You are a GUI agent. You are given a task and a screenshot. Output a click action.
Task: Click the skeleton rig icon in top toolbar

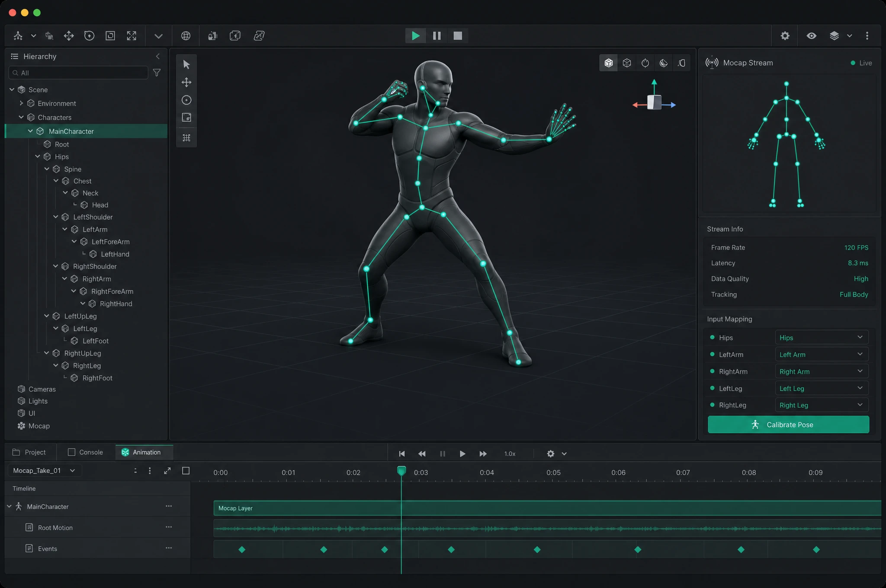coord(18,36)
